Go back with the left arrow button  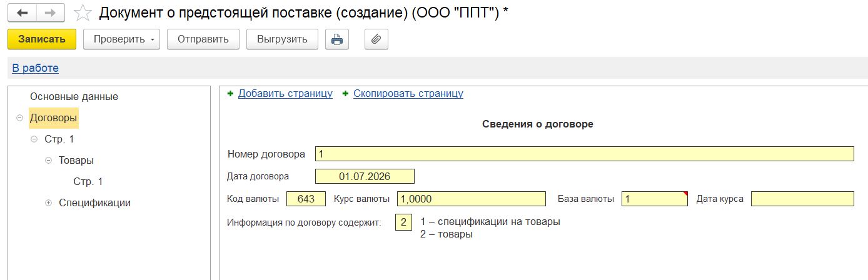[x=22, y=12]
